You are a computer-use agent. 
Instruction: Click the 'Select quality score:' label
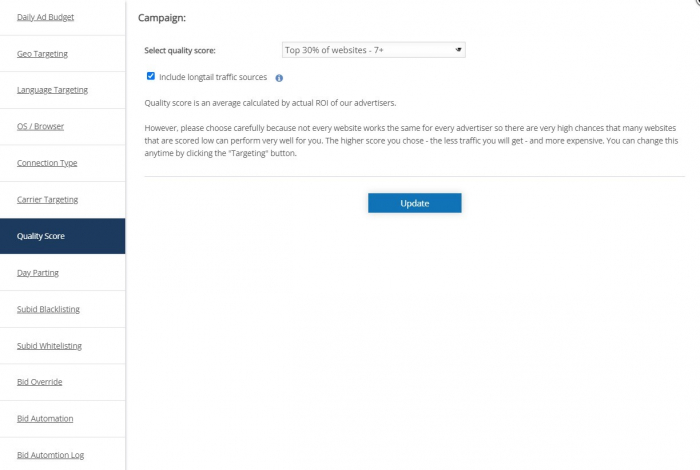coord(180,50)
